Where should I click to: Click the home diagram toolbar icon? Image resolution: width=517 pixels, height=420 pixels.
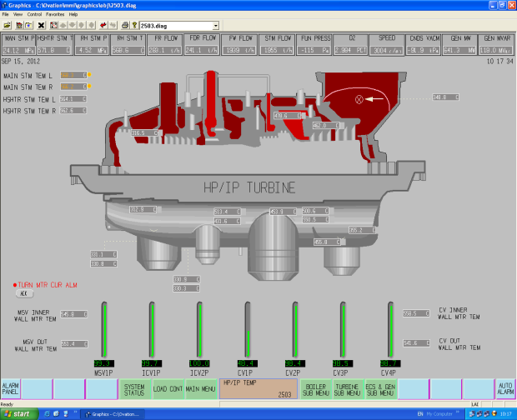coord(19,25)
